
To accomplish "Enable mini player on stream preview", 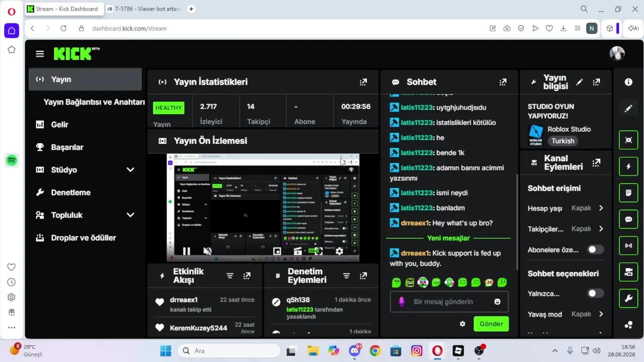I will 277,251.
